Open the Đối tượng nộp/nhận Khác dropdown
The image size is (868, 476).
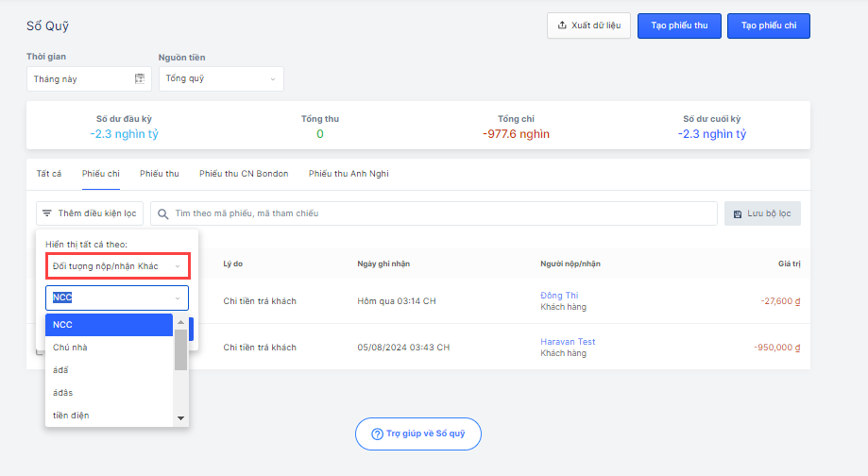coord(117,266)
